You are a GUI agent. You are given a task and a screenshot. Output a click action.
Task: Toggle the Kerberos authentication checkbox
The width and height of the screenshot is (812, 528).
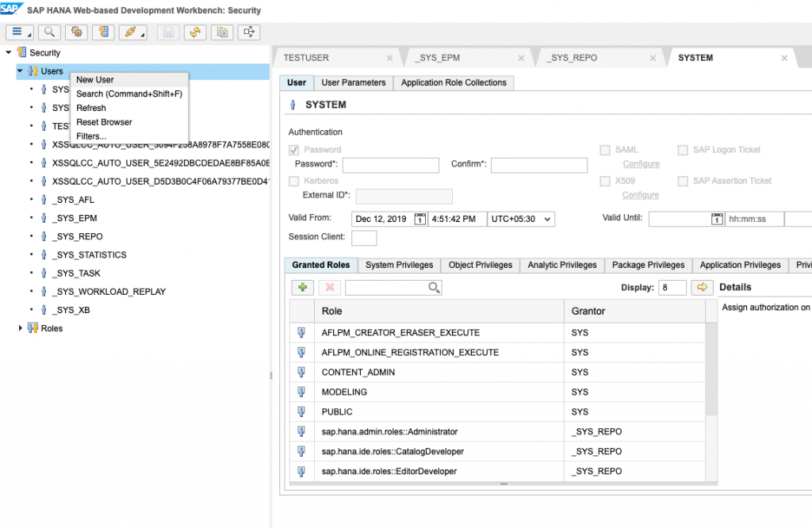pyautogui.click(x=293, y=182)
